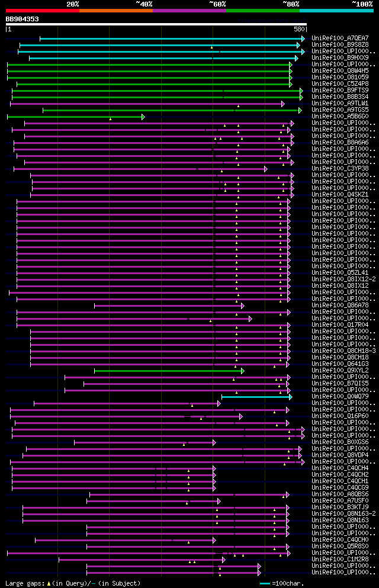Click the cyan ~100% identity legend segment
Image resolution: width=379 pixels, height=588 pixels.
[336, 11]
